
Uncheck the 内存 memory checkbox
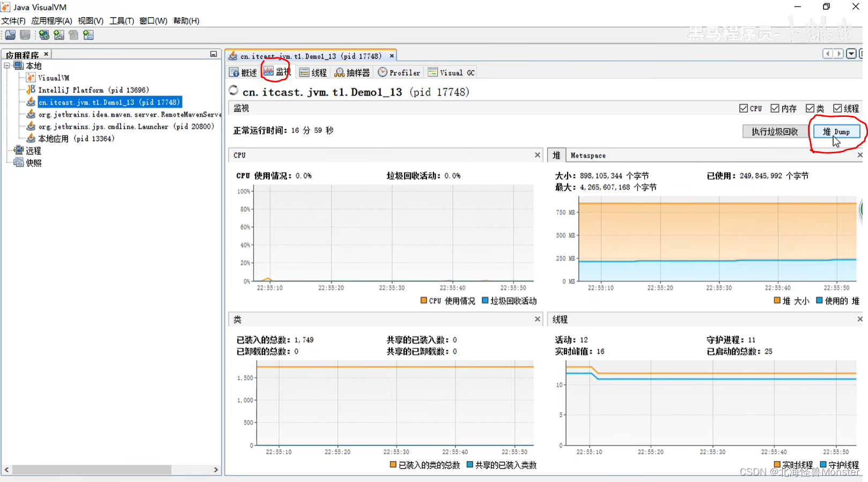(775, 108)
